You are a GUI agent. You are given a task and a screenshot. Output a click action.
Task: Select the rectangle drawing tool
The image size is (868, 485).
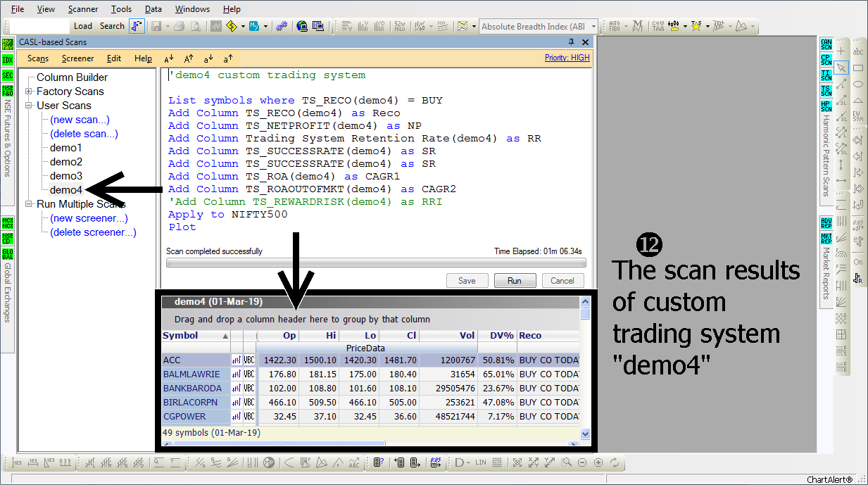pos(859,68)
